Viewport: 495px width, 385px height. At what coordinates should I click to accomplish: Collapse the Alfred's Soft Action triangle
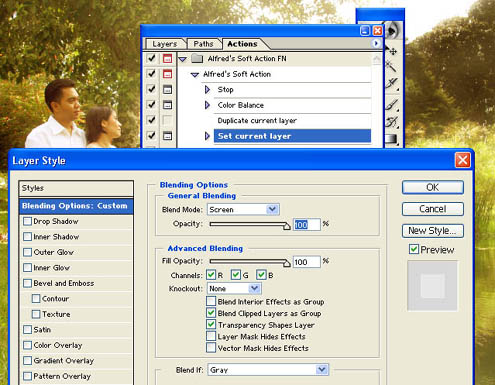tap(195, 75)
